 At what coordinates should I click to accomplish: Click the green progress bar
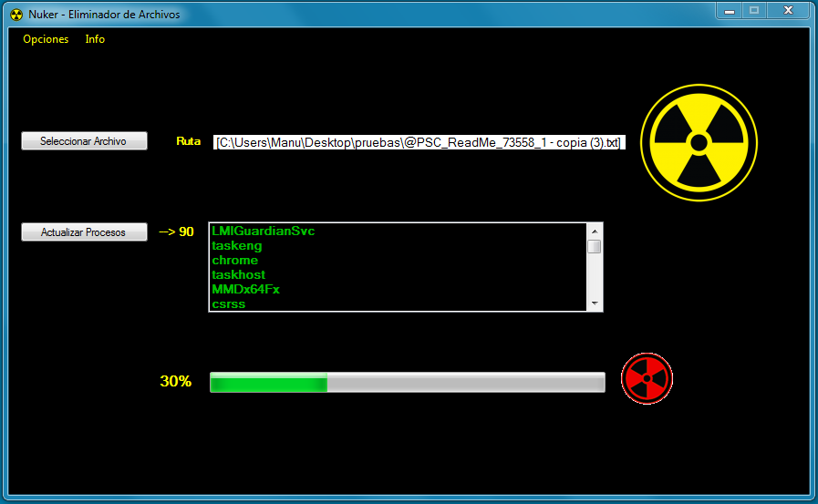point(408,382)
